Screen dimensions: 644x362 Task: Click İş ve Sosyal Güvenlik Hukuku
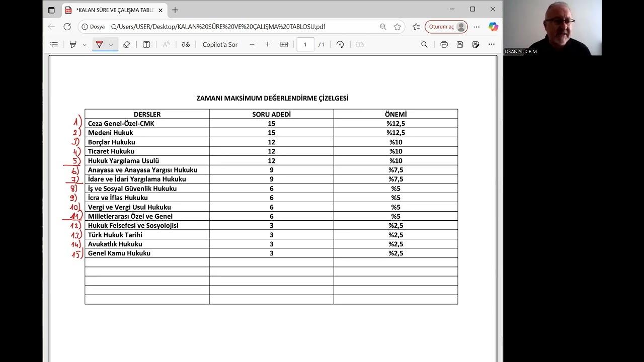(x=132, y=189)
